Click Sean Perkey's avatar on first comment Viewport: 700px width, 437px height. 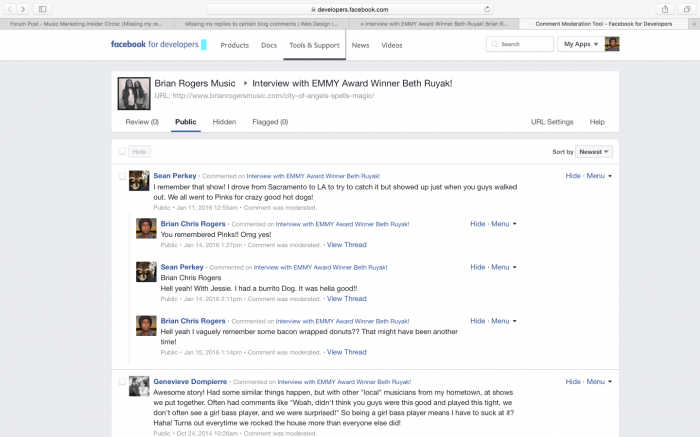139,180
